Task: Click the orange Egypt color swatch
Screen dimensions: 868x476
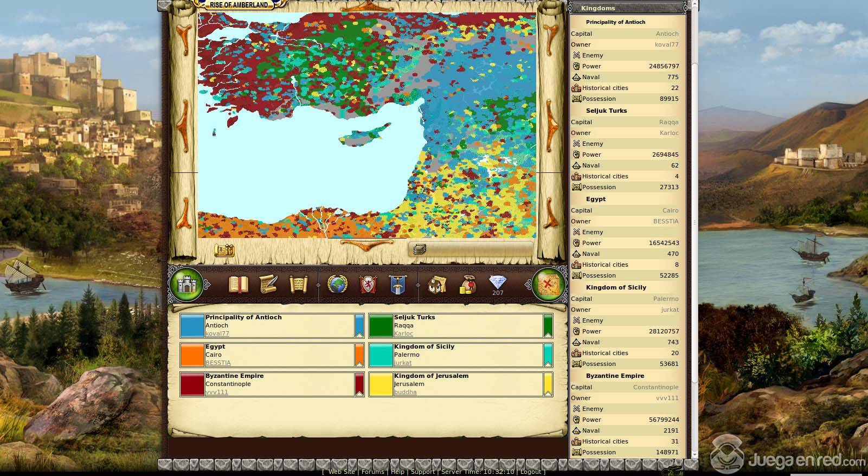Action: pyautogui.click(x=192, y=355)
